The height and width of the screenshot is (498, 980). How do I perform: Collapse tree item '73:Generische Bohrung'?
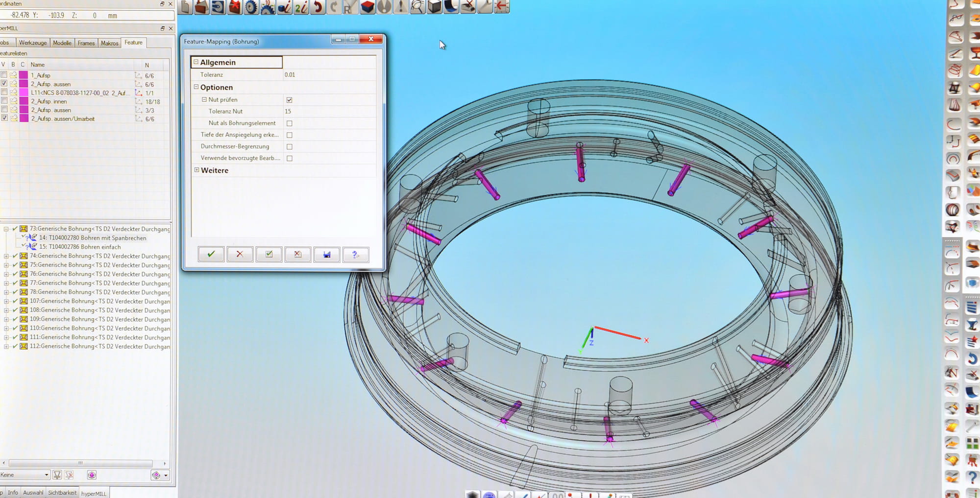click(6, 229)
